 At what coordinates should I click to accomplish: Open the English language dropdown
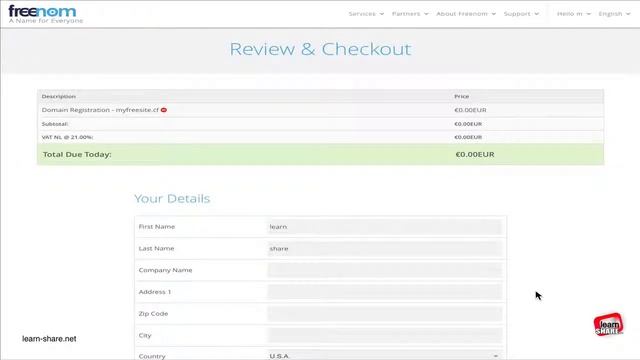click(x=614, y=14)
